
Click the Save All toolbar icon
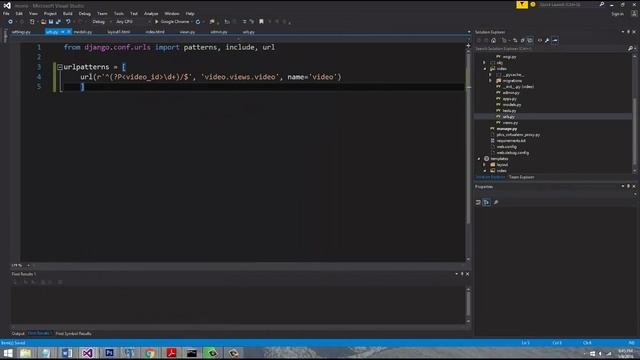coord(58,22)
